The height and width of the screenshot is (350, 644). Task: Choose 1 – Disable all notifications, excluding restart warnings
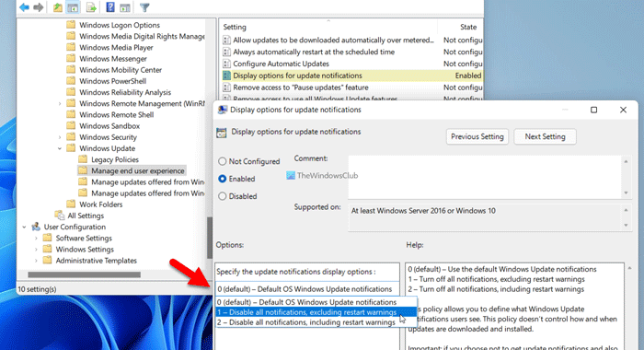[x=316, y=312]
